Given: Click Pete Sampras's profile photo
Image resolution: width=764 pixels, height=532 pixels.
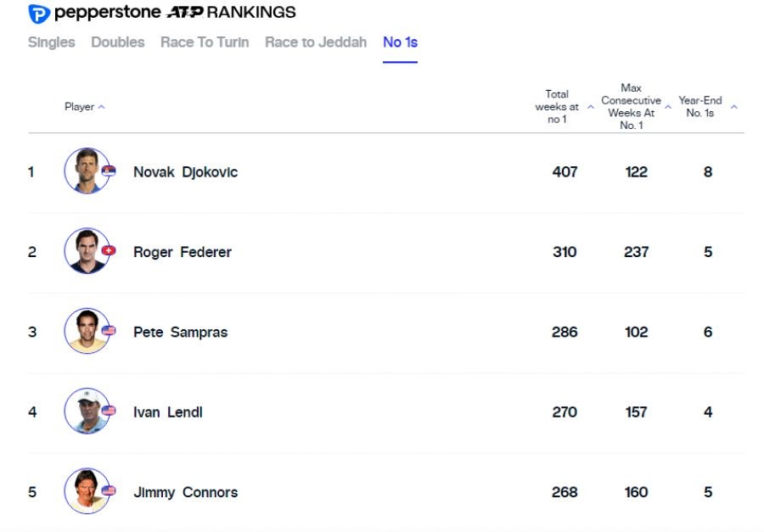Looking at the screenshot, I should (x=86, y=331).
